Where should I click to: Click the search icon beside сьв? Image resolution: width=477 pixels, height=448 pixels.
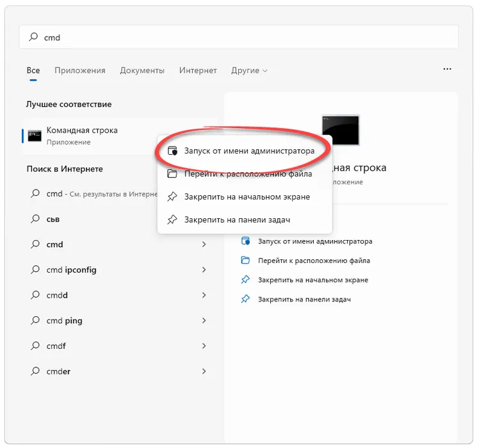35,219
